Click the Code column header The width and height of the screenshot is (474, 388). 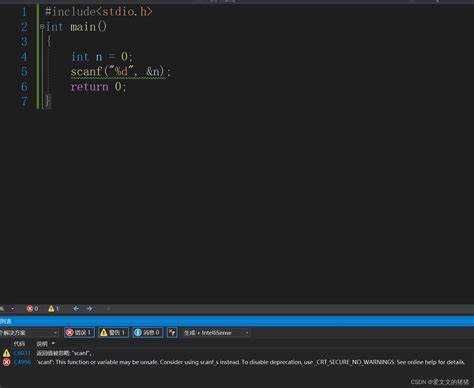19,344
